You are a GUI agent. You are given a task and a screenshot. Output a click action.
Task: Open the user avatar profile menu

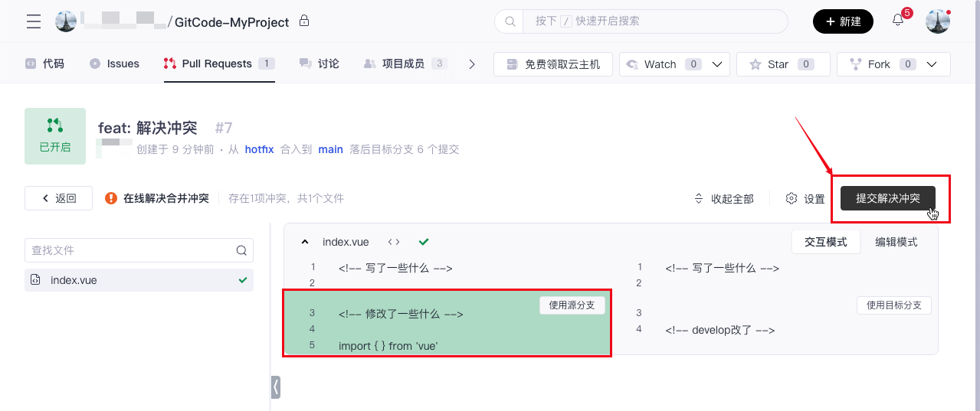(x=938, y=21)
